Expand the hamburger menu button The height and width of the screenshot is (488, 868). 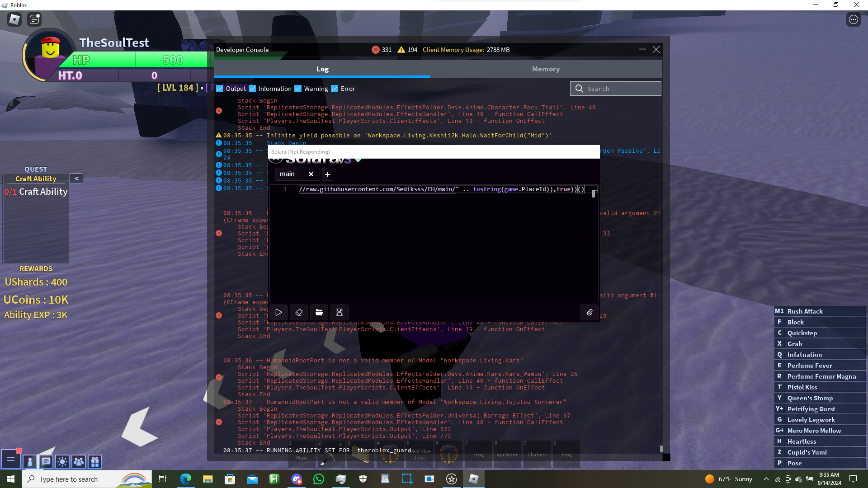tap(11, 460)
